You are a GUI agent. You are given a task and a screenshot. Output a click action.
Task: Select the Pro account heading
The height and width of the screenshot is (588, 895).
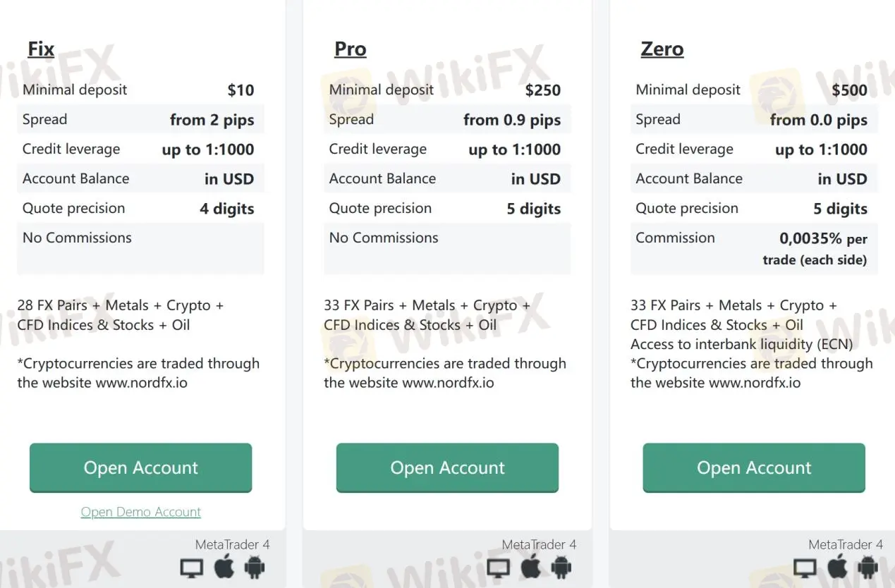click(351, 49)
